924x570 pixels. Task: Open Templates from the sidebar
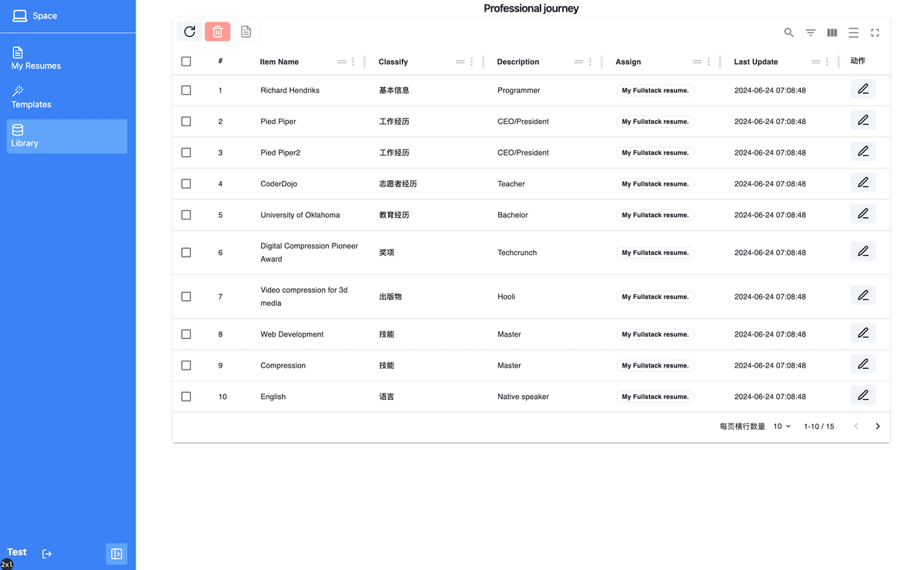[x=32, y=97]
